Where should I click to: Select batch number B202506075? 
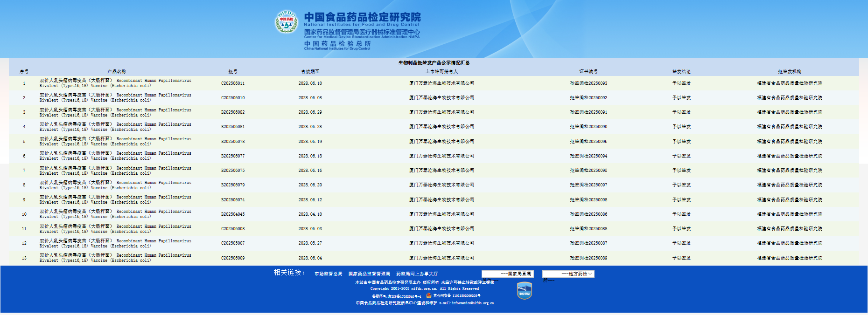click(x=233, y=171)
